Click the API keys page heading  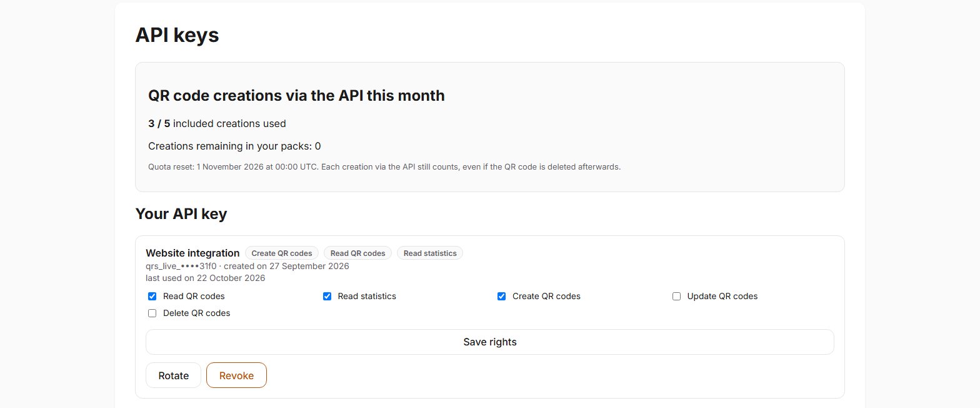click(x=177, y=35)
